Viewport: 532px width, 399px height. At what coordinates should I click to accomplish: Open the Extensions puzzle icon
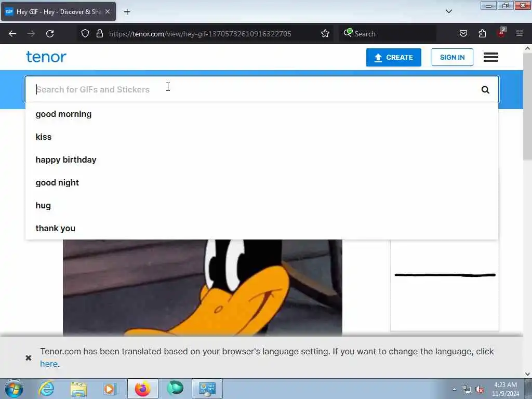point(482,33)
